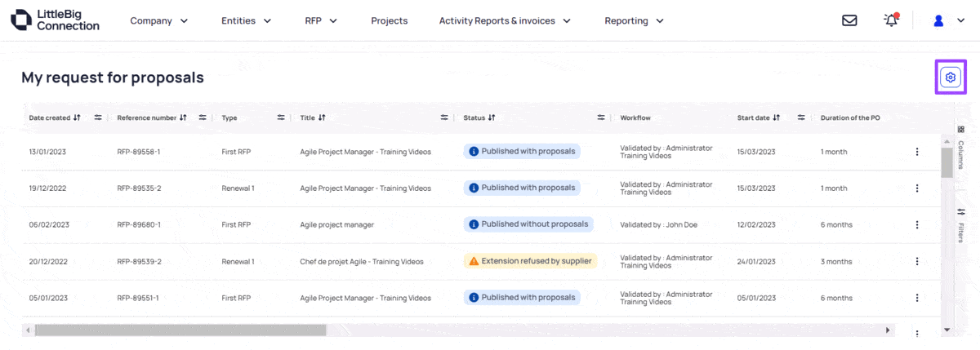Open the LittleBig Connection home logo

click(55, 20)
